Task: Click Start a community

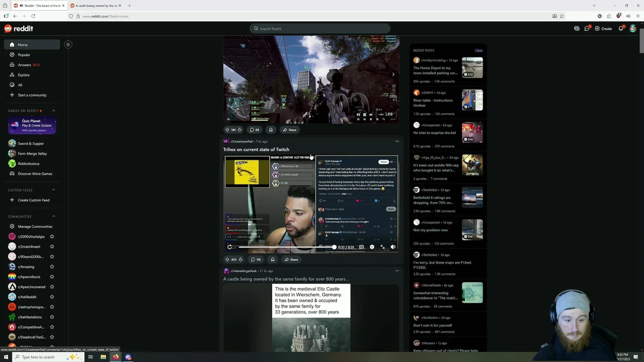Action: [x=32, y=95]
